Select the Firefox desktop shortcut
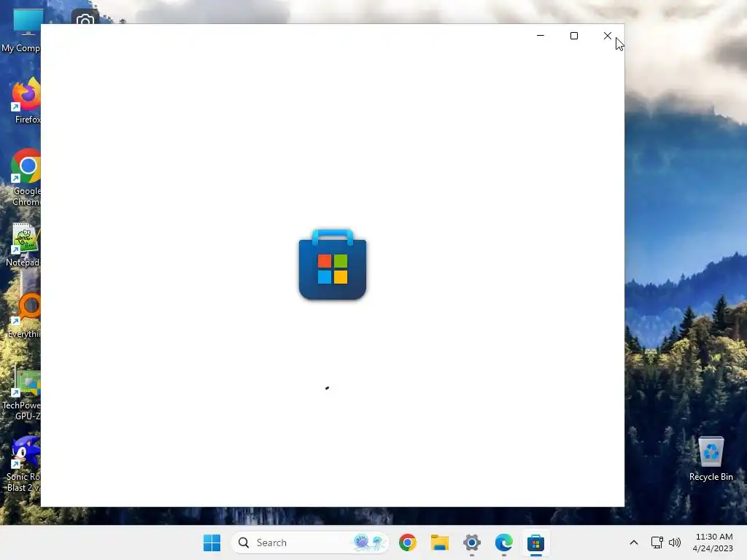This screenshot has height=560, width=747. click(26, 101)
